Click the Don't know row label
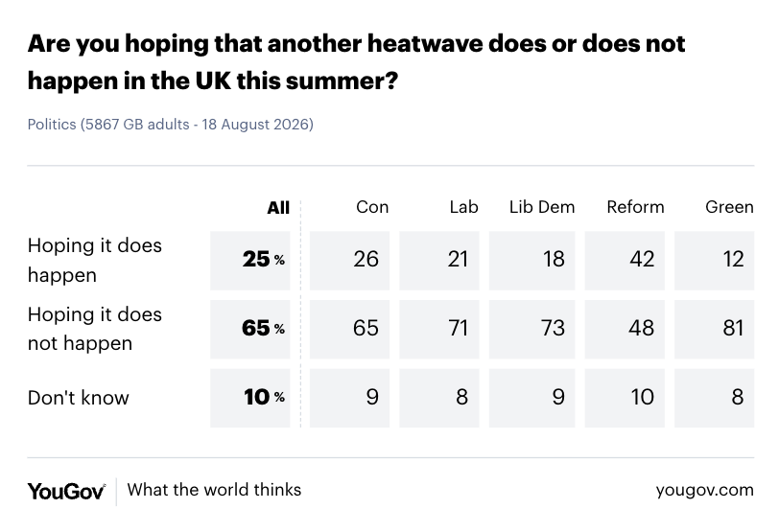Viewport: 779px width, 532px height. pyautogui.click(x=79, y=398)
